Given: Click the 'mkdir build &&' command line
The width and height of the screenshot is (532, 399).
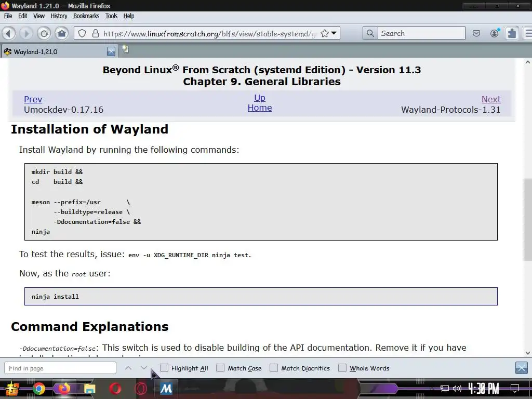Looking at the screenshot, I should coord(57,172).
